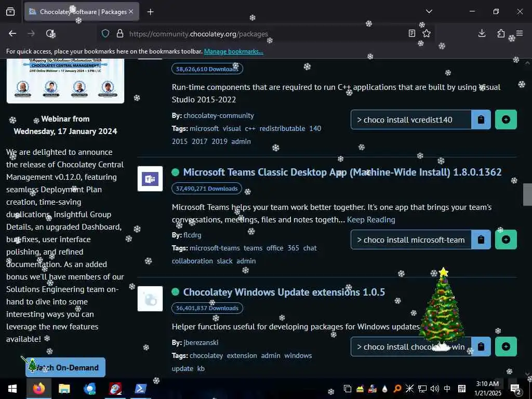Image resolution: width=532 pixels, height=399 pixels.
Task: Open network status in system tray
Action: click(422, 389)
